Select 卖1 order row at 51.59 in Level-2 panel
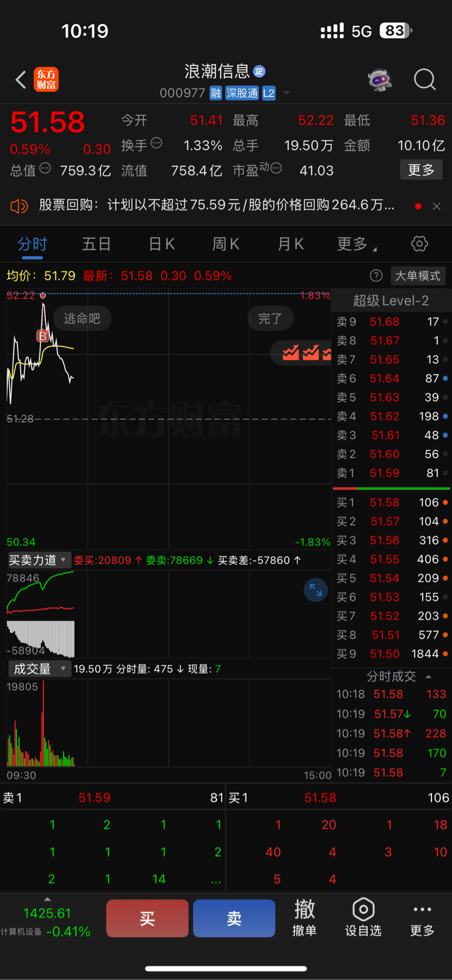 tap(392, 473)
